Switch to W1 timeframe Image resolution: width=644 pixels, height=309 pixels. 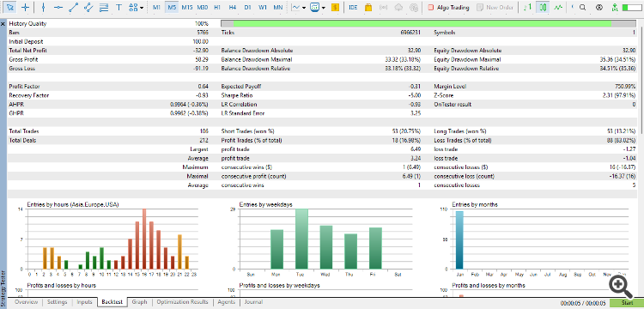[263, 8]
